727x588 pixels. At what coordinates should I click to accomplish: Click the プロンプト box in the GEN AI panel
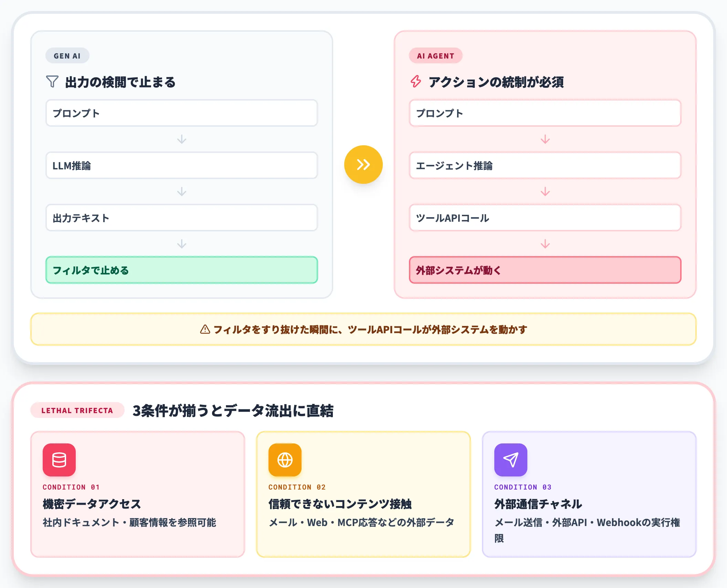click(182, 113)
